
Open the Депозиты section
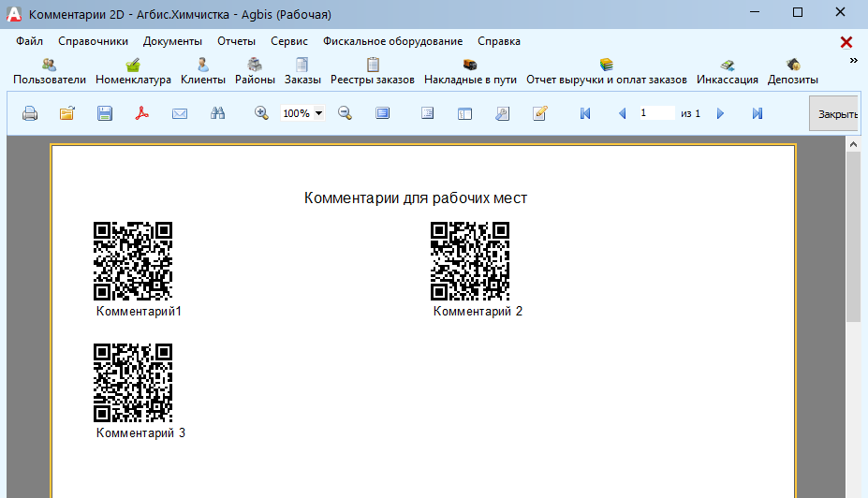[792, 72]
